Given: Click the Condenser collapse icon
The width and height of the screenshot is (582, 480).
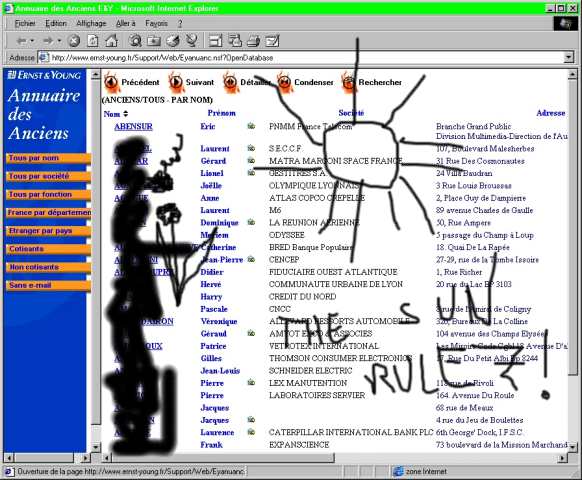Looking at the screenshot, I should point(285,82).
